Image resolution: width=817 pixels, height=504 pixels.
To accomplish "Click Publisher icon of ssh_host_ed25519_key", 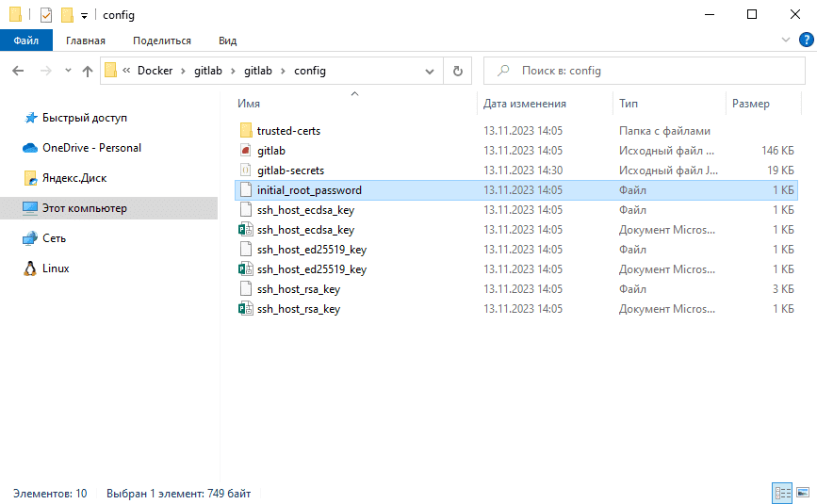I will 246,269.
